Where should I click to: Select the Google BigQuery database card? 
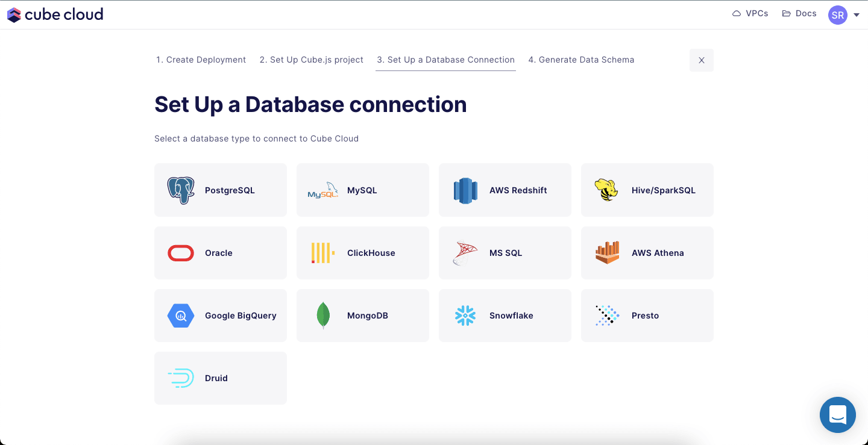[x=221, y=316]
